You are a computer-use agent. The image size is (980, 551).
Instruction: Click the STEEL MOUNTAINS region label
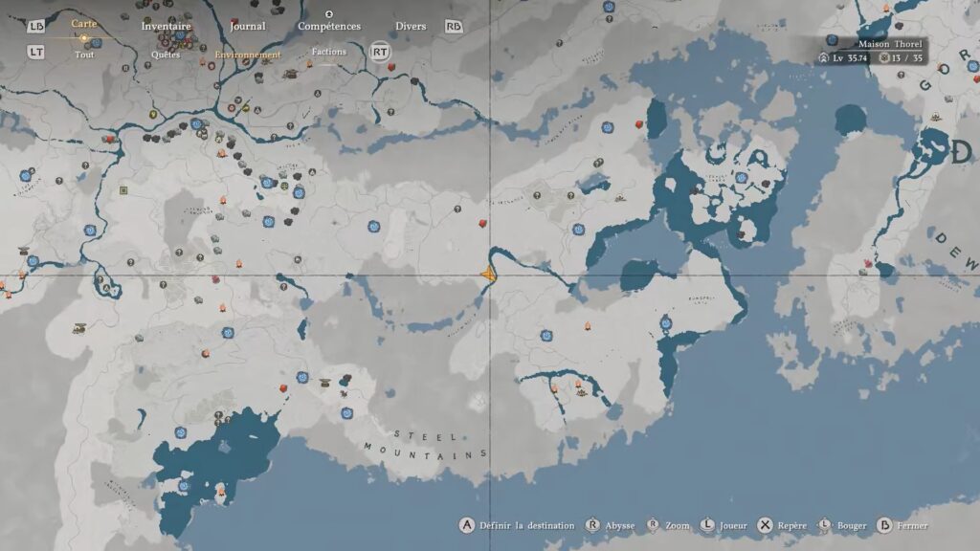click(426, 446)
